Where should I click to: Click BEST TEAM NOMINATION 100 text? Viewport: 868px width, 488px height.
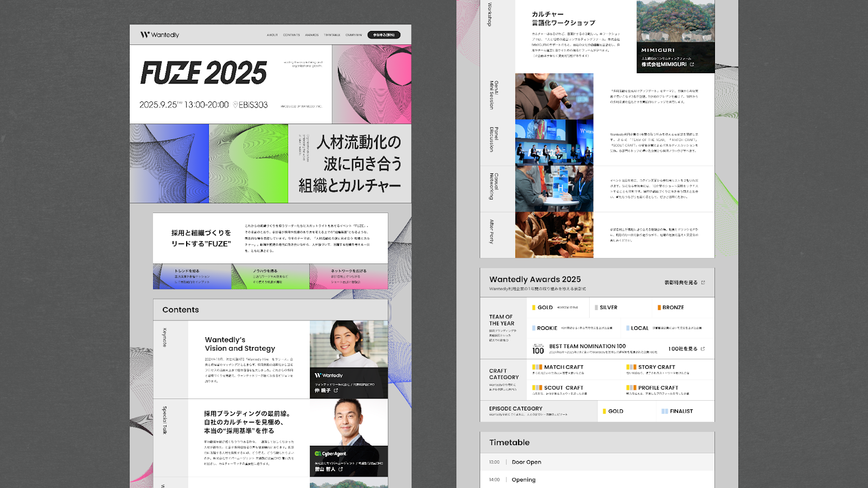pyautogui.click(x=588, y=346)
